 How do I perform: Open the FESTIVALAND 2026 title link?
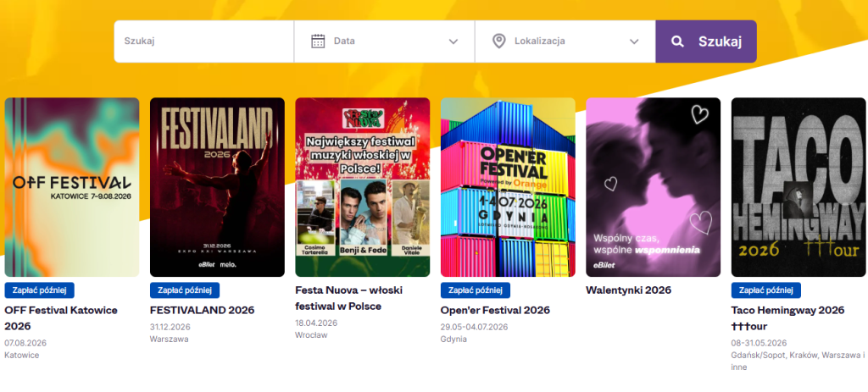[x=202, y=310]
